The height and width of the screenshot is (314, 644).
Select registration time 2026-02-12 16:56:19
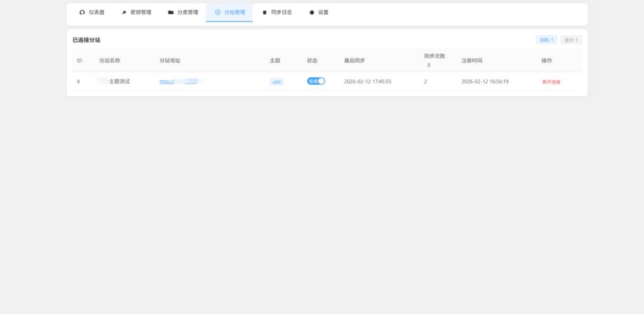[x=485, y=82]
